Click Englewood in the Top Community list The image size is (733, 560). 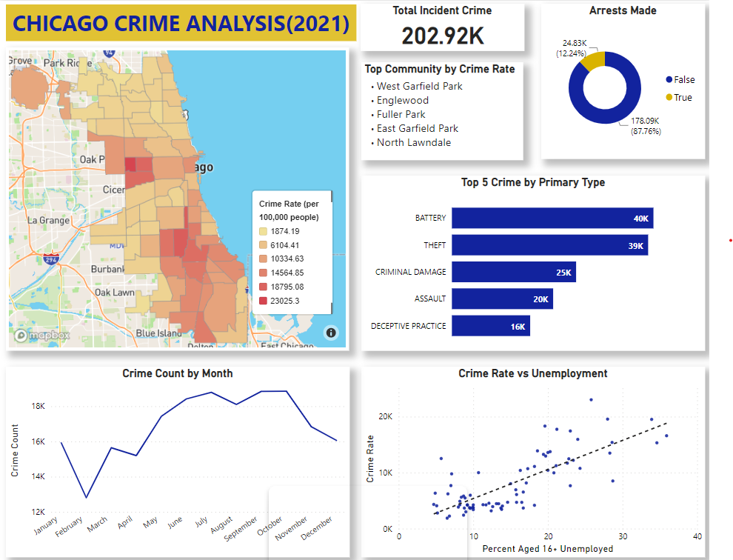coord(402,100)
